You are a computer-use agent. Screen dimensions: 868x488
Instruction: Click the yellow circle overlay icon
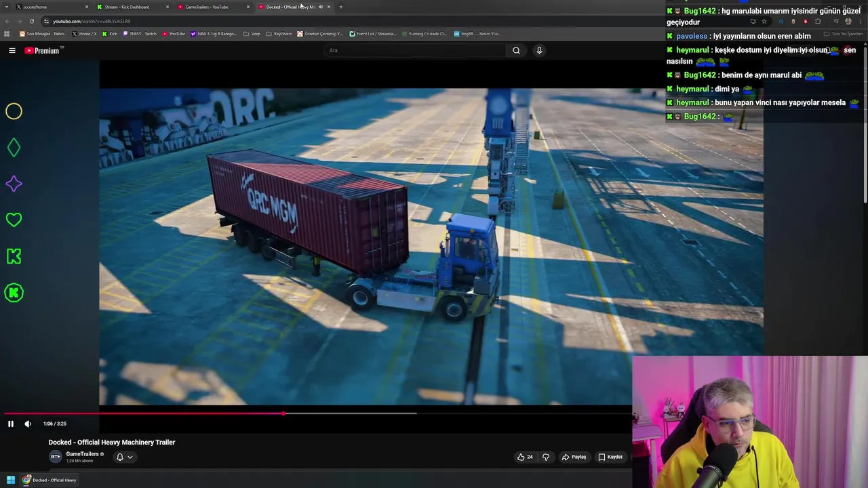(14, 111)
